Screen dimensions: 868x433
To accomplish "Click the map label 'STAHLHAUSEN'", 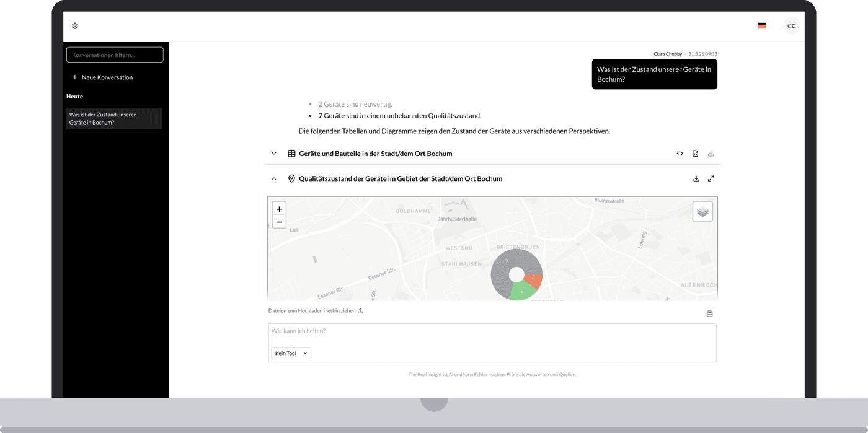I will coord(461,264).
